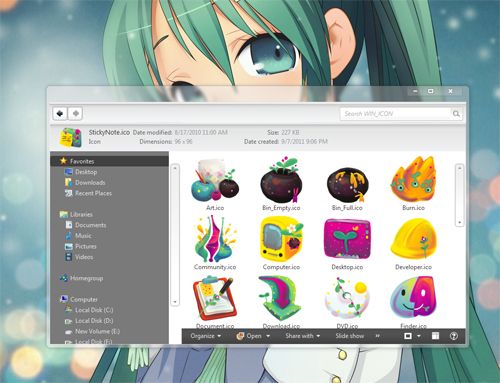Viewport: 500px width, 383px height.
Task: Click sidebar scrollbar up arrow
Action: tap(175, 168)
